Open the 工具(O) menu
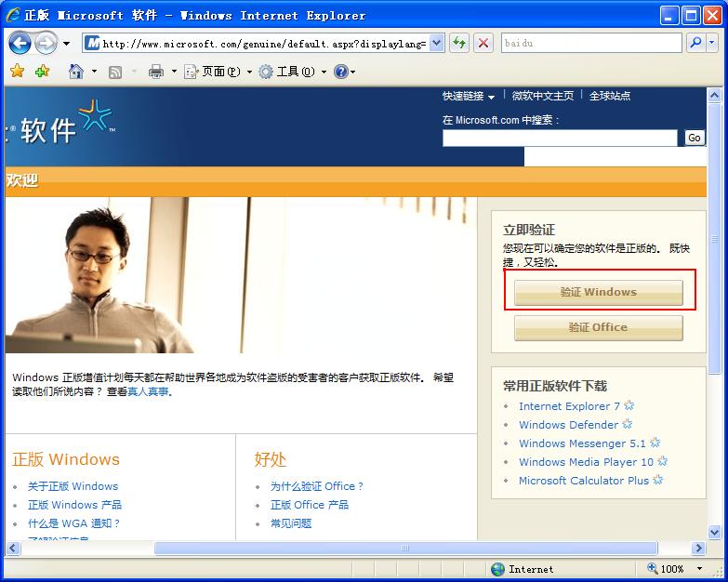728x582 pixels. click(296, 72)
